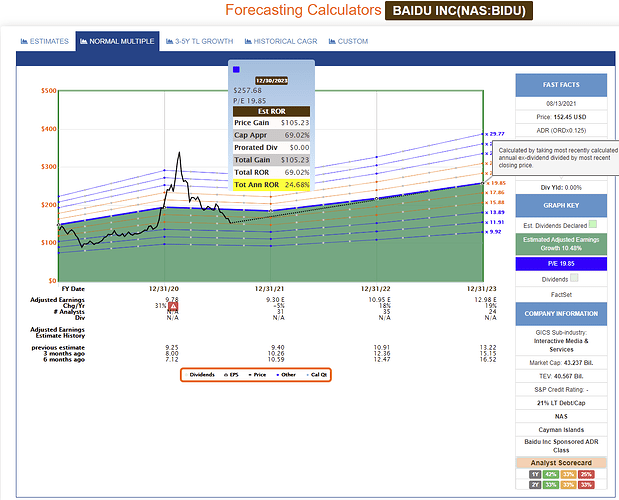Click the Analyst Scorecard header

[561, 463]
